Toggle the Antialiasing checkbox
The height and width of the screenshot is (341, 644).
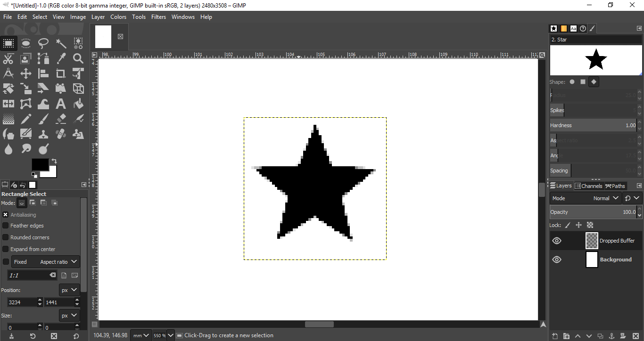tap(6, 214)
